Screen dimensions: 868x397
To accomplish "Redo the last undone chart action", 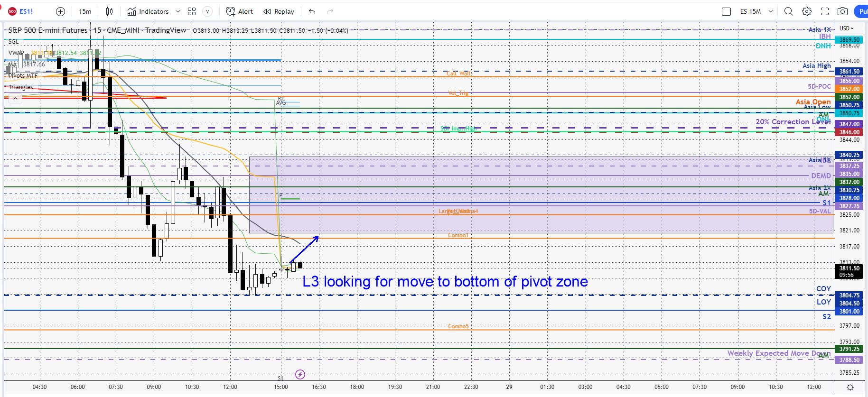I will (330, 11).
